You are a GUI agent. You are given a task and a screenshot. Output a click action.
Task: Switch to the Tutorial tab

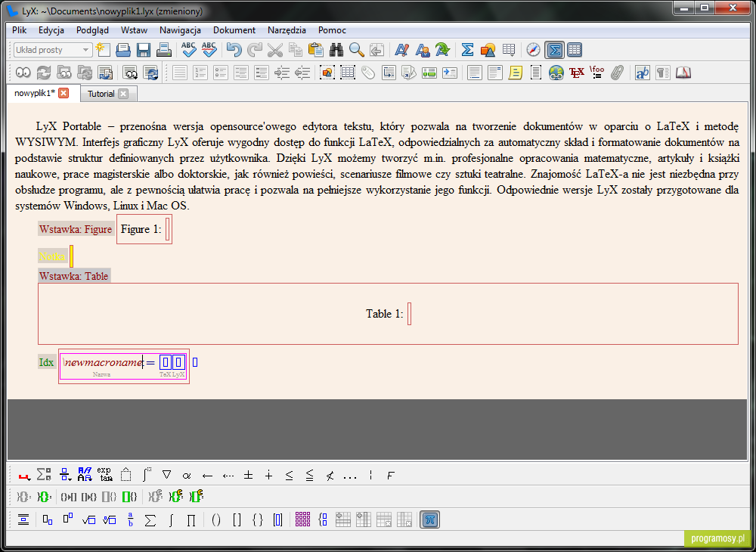101,94
